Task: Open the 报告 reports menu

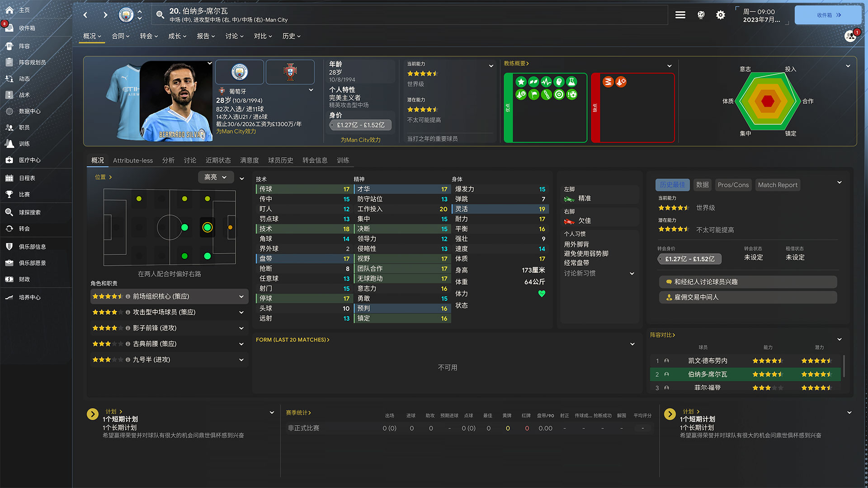Action: 206,36
